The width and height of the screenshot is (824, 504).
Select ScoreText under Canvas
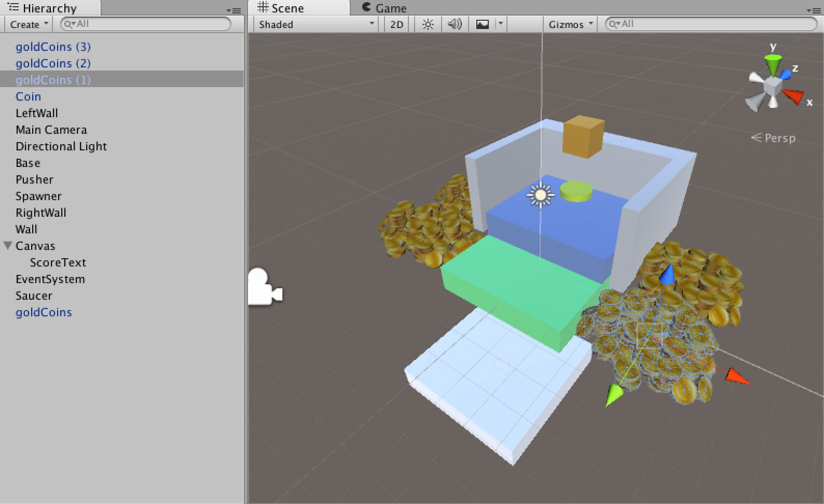pyautogui.click(x=122, y=262)
